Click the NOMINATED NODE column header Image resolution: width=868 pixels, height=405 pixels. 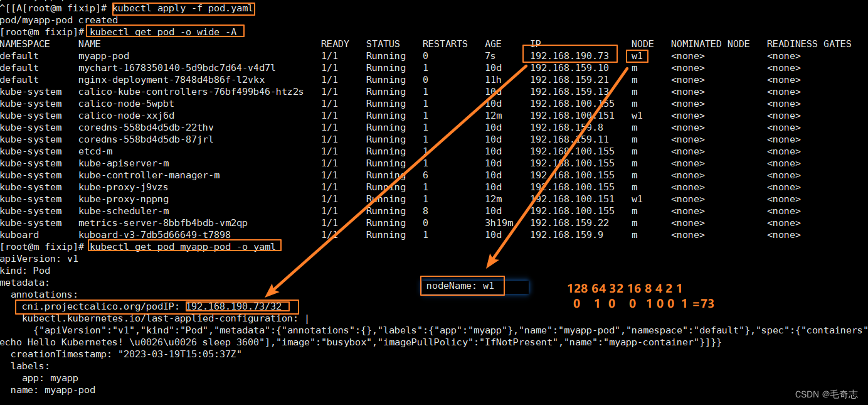[x=710, y=44]
